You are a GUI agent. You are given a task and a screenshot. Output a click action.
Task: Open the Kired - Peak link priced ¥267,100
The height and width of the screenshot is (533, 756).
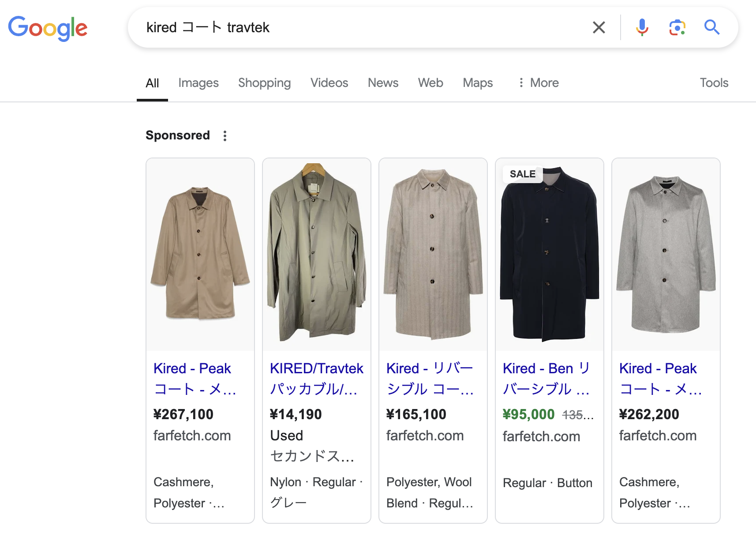(x=195, y=379)
